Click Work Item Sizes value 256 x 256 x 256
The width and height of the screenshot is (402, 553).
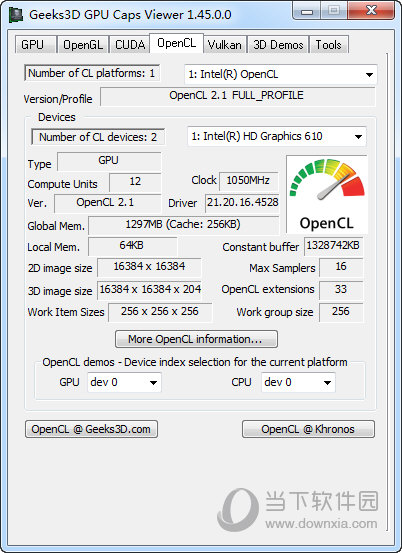160,312
